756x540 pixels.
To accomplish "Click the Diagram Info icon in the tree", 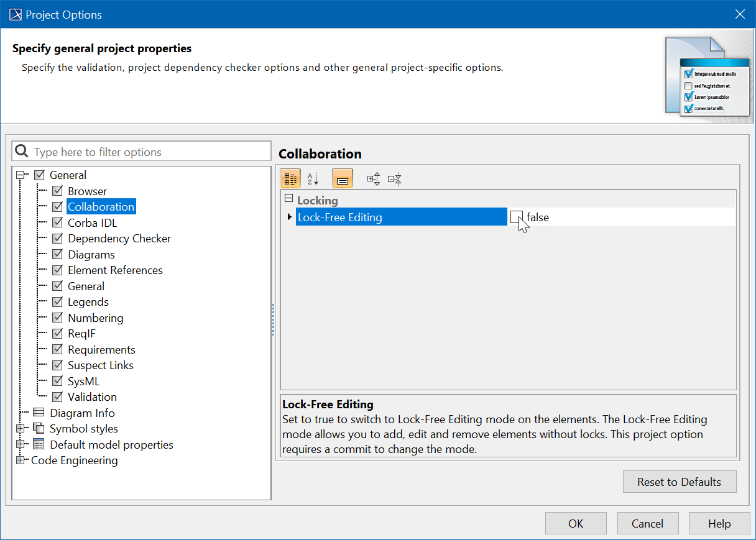I will pos(39,413).
